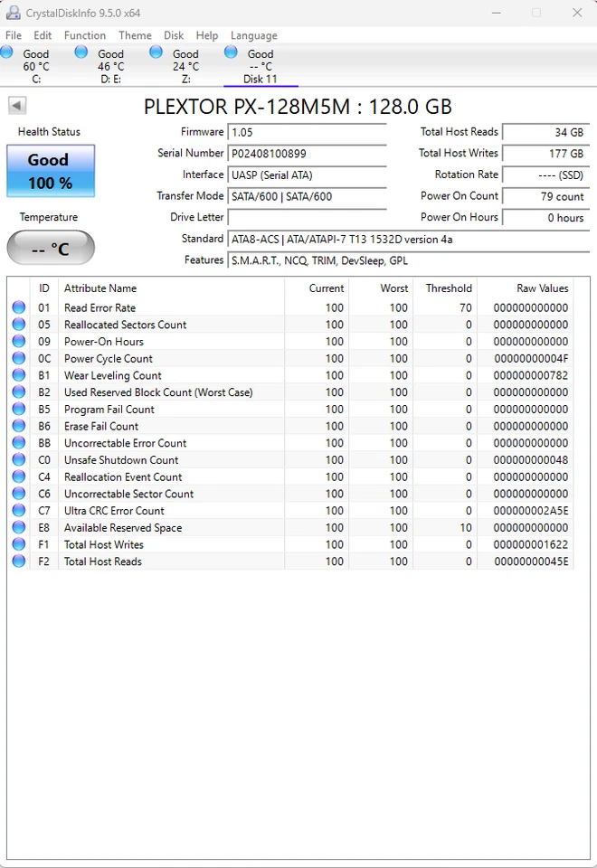This screenshot has height=868, width=597.
Task: Click the CrystalDiskInfo app icon in title bar
Action: click(x=13, y=12)
